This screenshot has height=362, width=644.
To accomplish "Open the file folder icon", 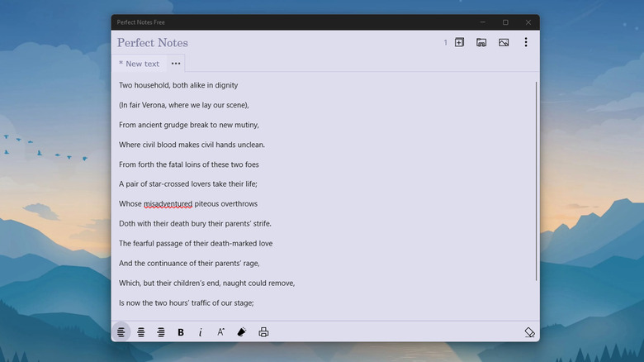I will [x=481, y=42].
